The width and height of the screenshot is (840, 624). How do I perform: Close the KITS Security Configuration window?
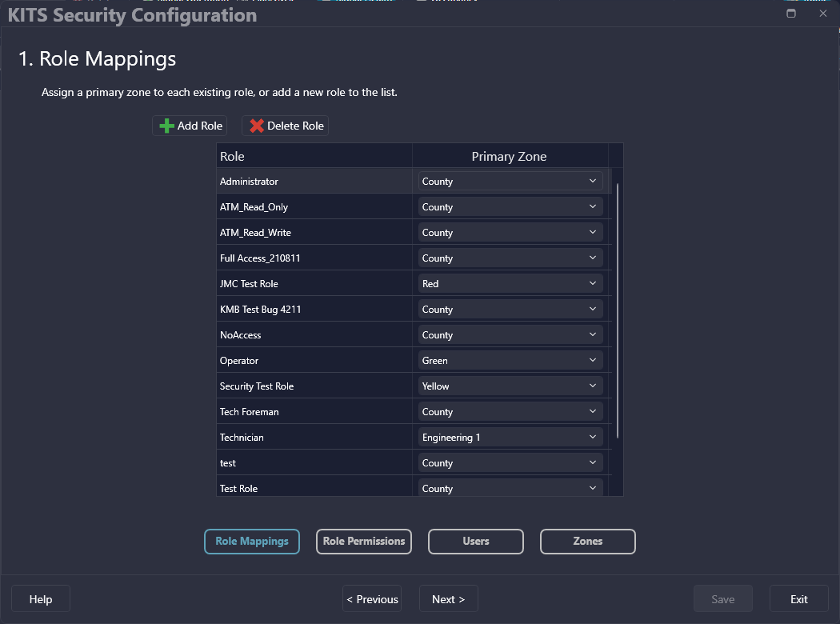click(823, 14)
